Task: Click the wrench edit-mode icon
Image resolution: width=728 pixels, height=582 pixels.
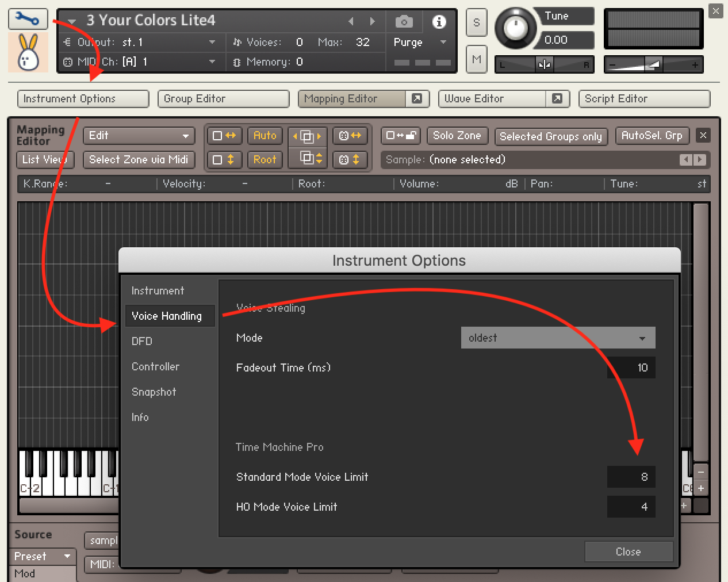Action: [x=28, y=19]
